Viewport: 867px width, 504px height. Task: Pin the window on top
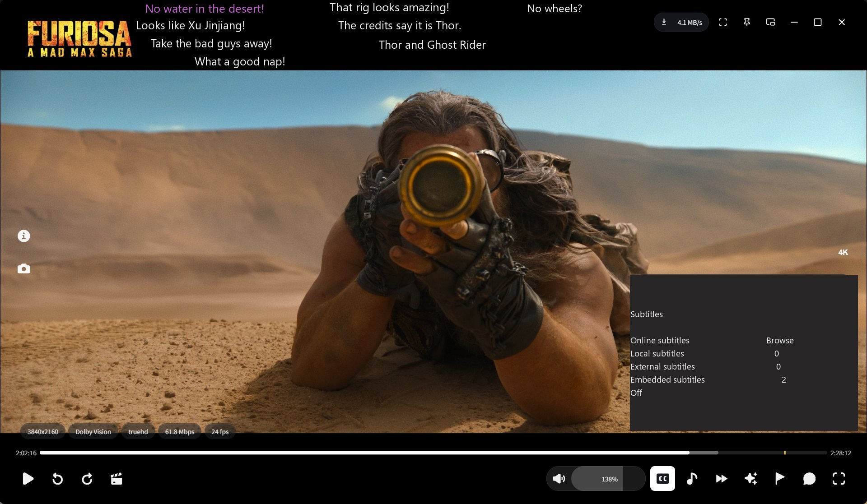[x=747, y=22]
